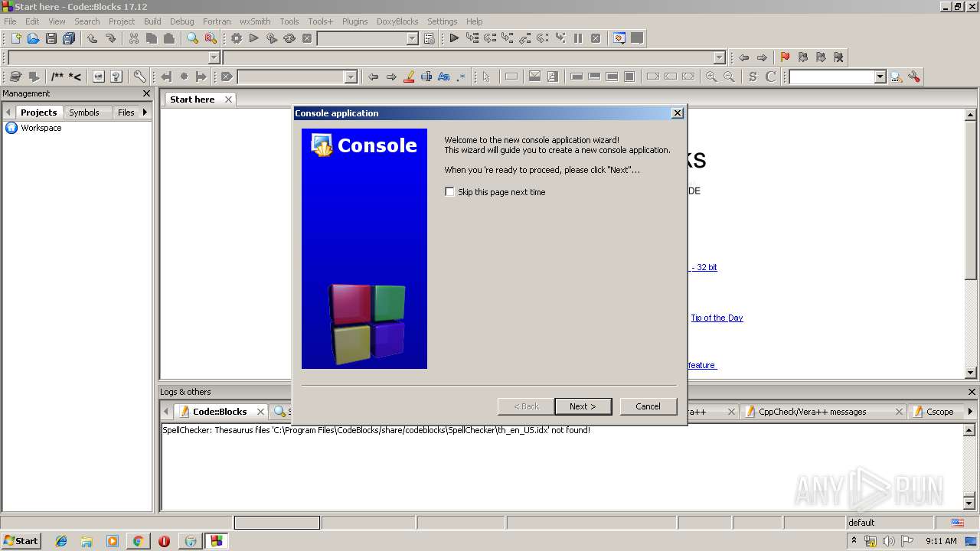This screenshot has width=980, height=551.
Task: Click the S source toggle icon
Action: click(x=753, y=77)
